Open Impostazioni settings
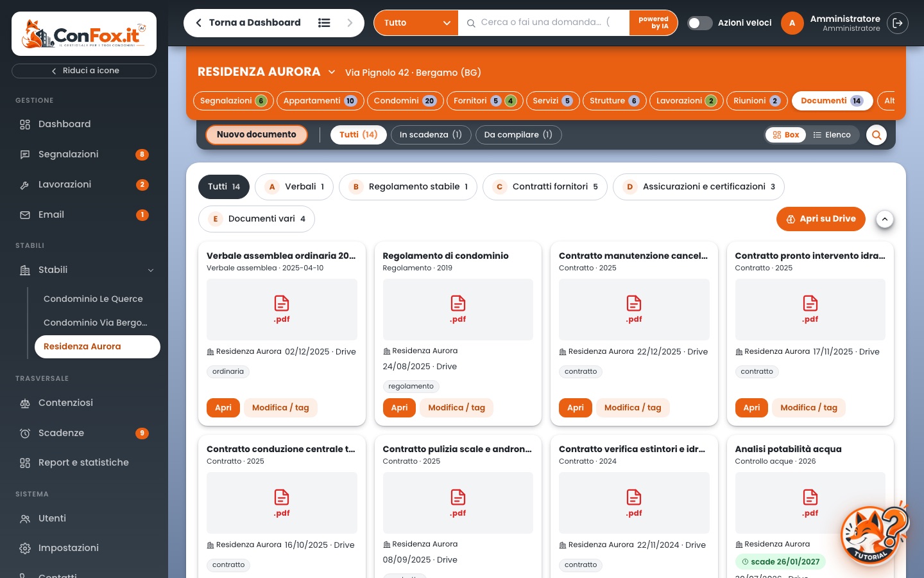The width and height of the screenshot is (924, 578). coord(84,548)
